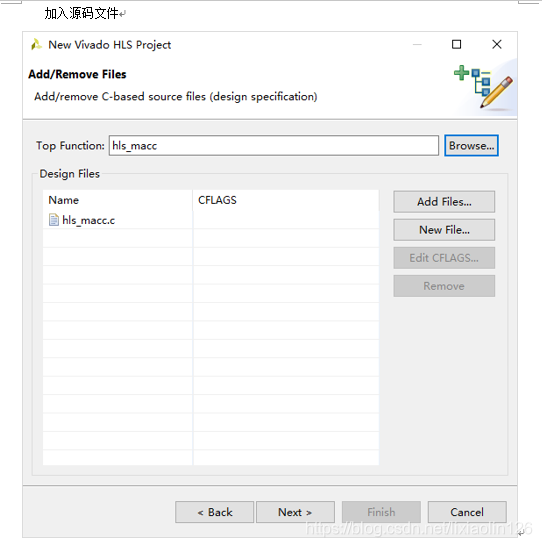Click the Name column header
542x547 pixels.
click(x=118, y=200)
